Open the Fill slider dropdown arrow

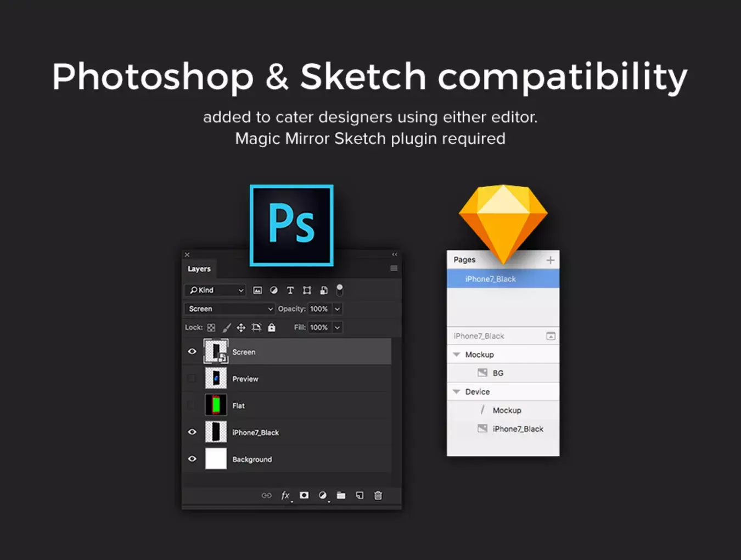point(338,328)
